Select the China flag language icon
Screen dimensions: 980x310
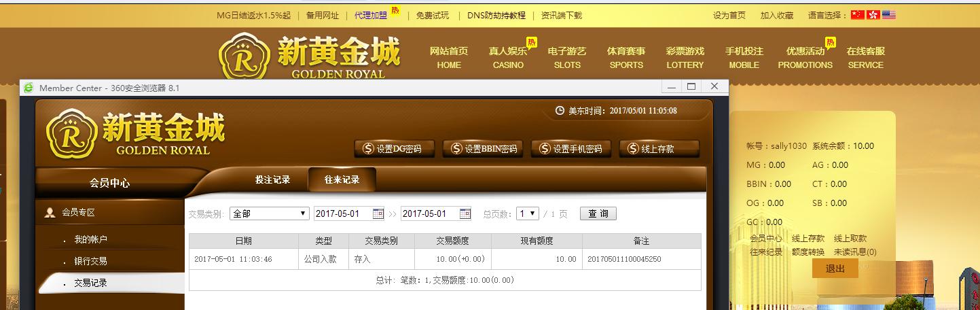(857, 14)
